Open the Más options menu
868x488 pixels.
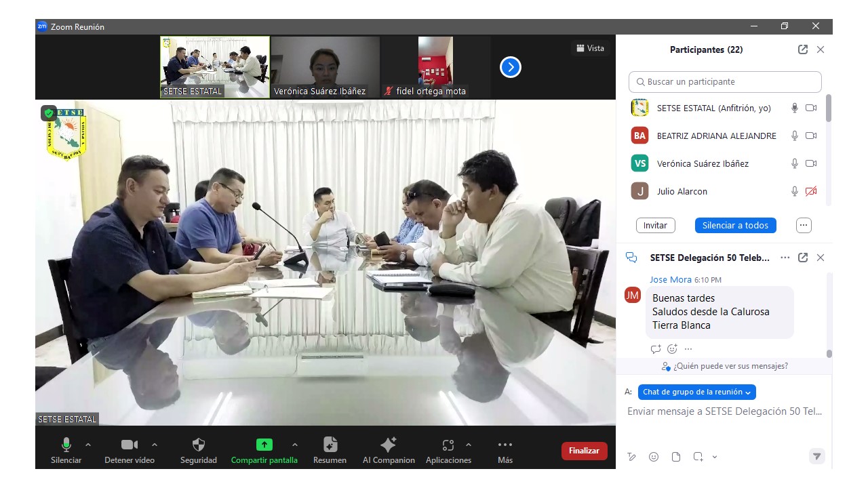(x=505, y=445)
